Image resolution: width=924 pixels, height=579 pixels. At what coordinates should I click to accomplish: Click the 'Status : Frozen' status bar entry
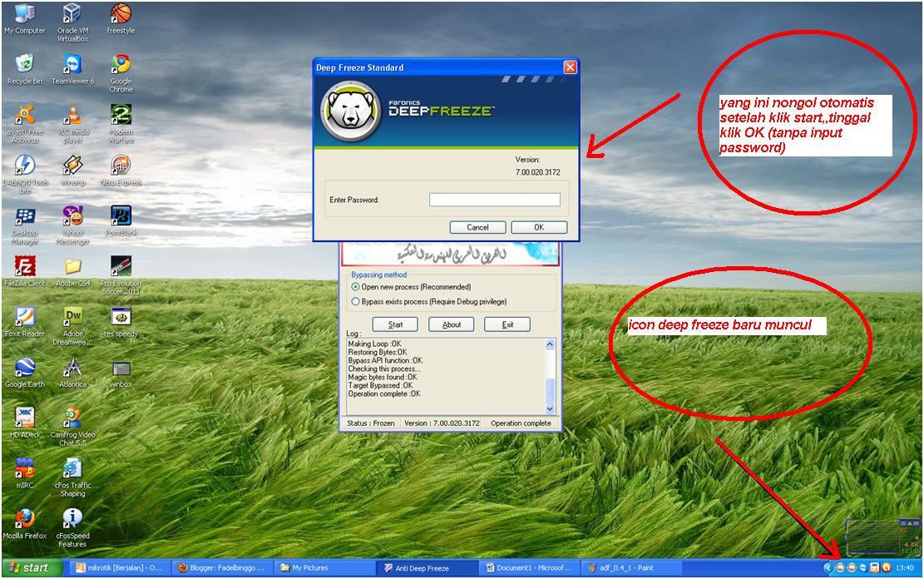coord(371,423)
